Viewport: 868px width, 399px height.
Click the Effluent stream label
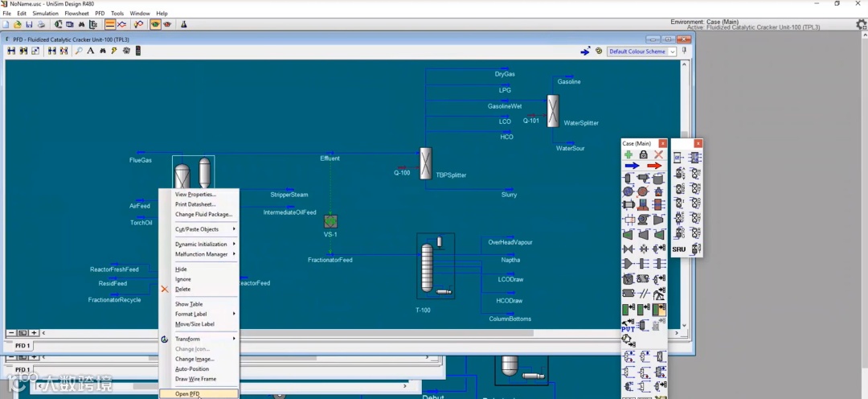tap(330, 158)
